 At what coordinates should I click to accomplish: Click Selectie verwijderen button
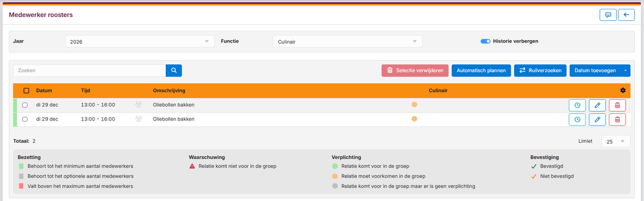415,70
